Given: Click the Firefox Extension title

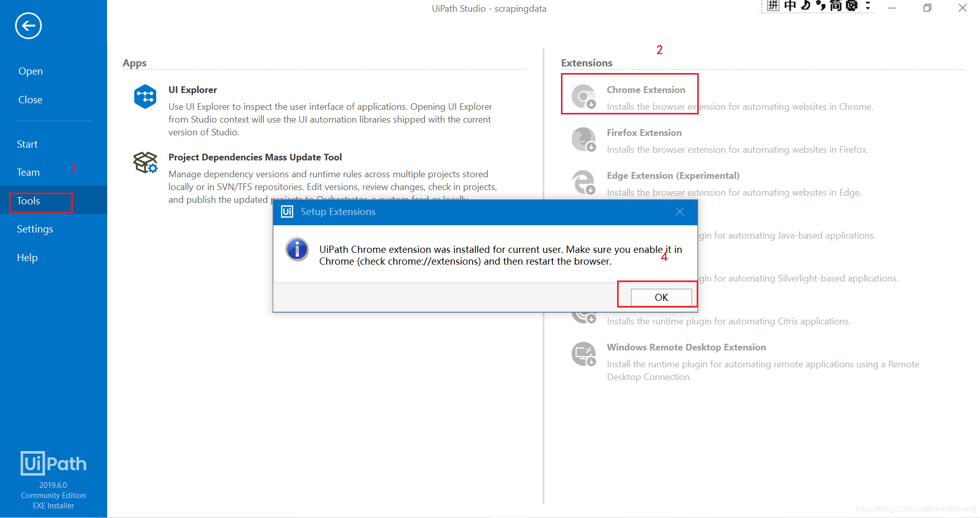Looking at the screenshot, I should [x=644, y=133].
